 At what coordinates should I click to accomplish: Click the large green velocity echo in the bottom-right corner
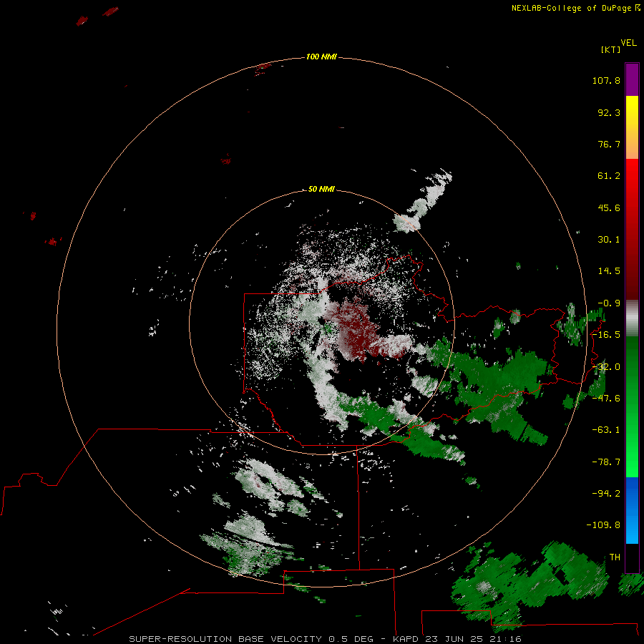[530, 585]
